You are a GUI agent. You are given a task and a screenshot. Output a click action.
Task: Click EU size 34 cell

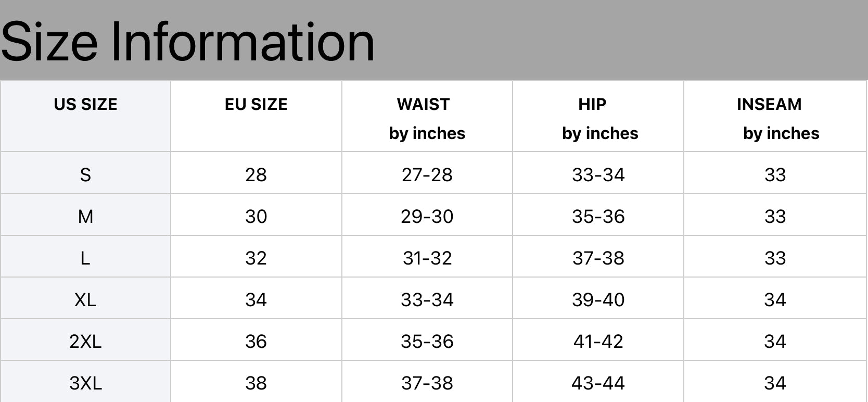coord(256,300)
